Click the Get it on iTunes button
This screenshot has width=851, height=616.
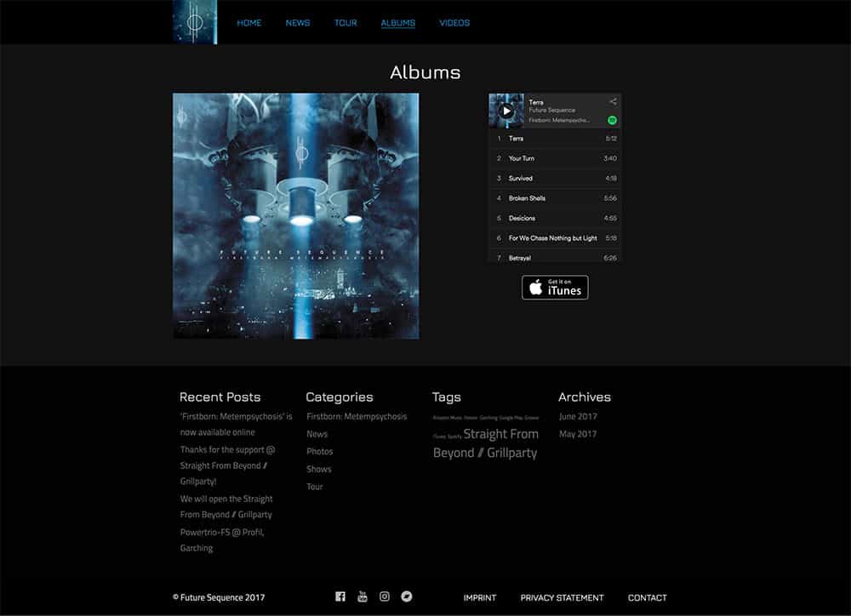(x=555, y=287)
